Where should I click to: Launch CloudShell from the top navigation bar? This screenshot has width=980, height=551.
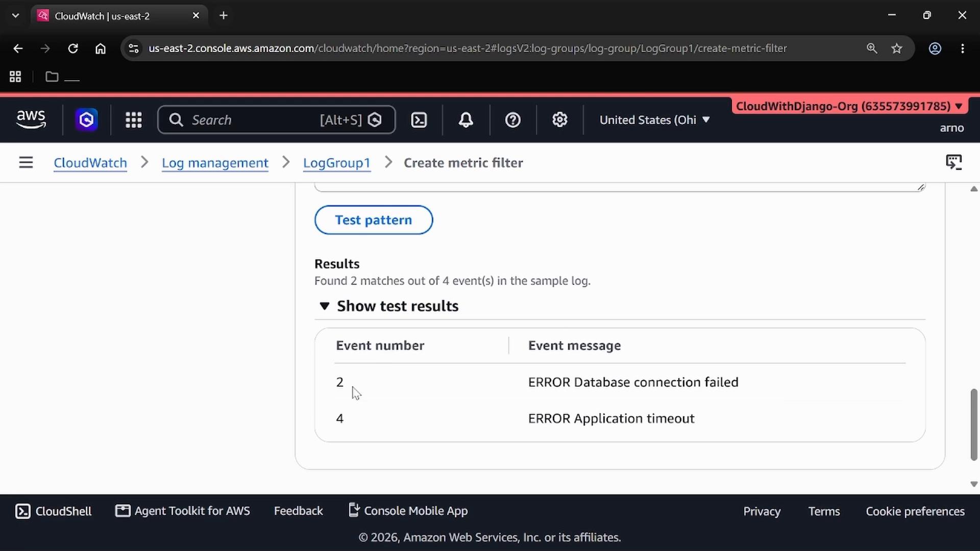pyautogui.click(x=419, y=120)
